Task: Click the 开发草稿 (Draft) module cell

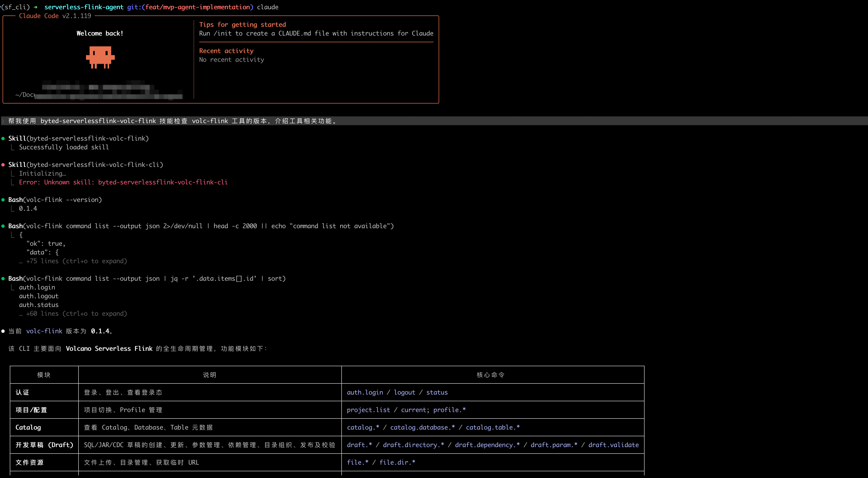Action: click(x=44, y=445)
